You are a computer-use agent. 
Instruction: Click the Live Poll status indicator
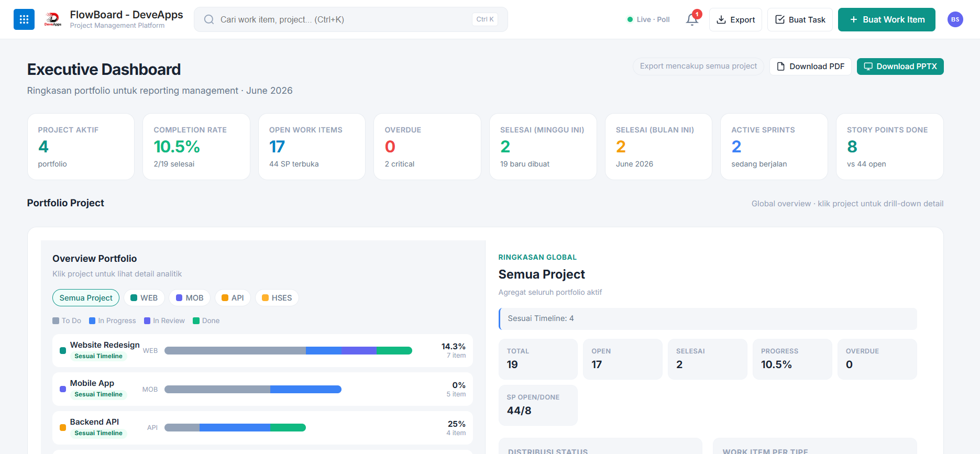pyautogui.click(x=648, y=19)
